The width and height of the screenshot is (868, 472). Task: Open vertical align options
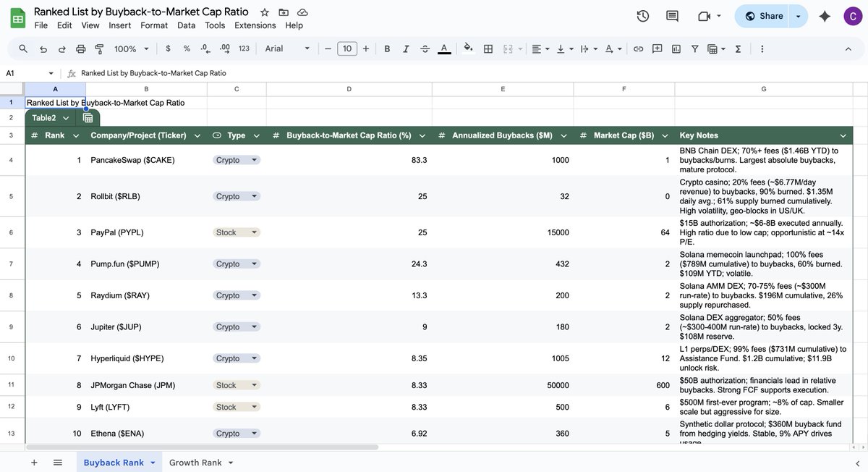click(563, 49)
